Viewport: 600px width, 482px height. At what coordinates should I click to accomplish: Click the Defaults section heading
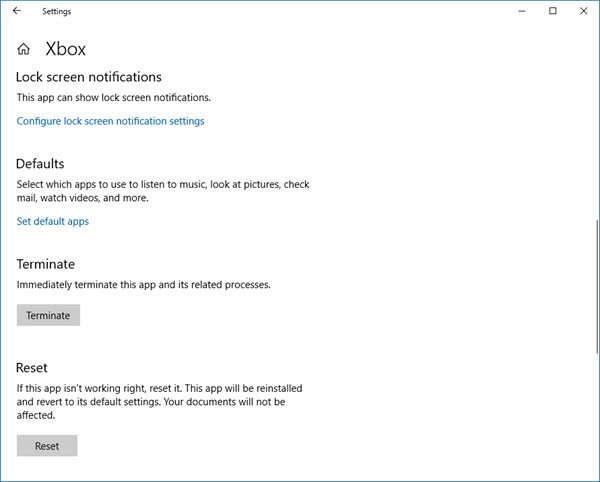click(40, 164)
